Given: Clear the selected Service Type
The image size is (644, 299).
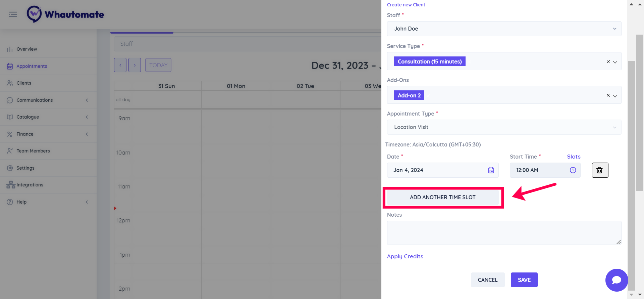Looking at the screenshot, I should pos(608,62).
